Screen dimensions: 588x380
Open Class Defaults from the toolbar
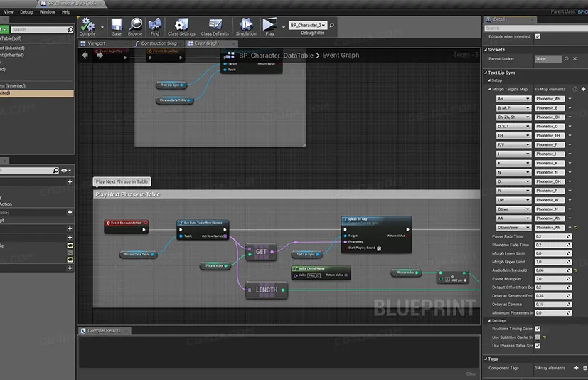click(x=215, y=26)
